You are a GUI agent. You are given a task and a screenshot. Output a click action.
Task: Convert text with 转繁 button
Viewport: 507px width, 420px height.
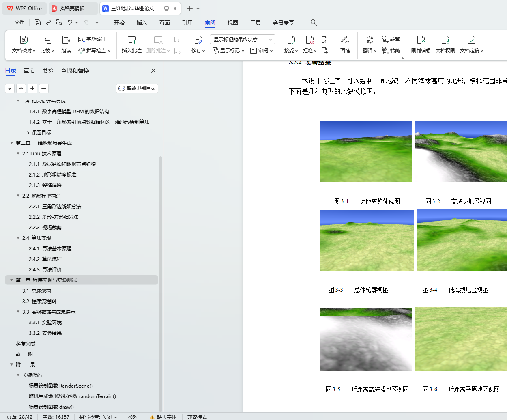[x=391, y=39]
